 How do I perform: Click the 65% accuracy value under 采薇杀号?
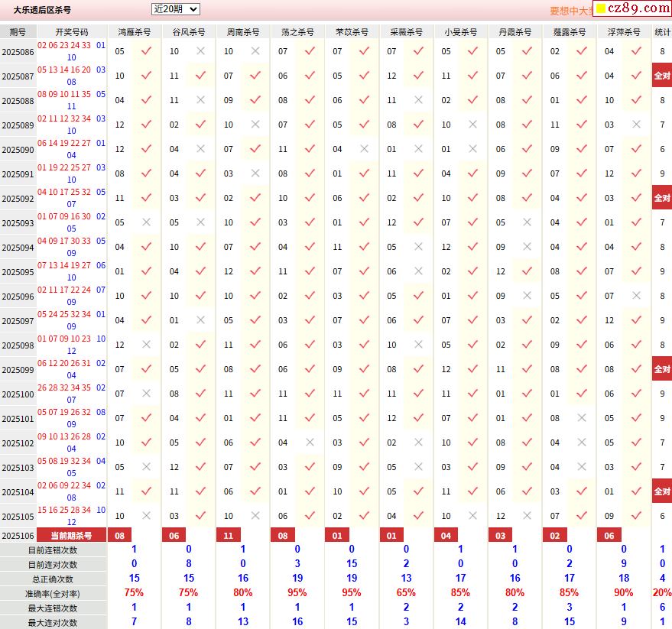coord(406,592)
